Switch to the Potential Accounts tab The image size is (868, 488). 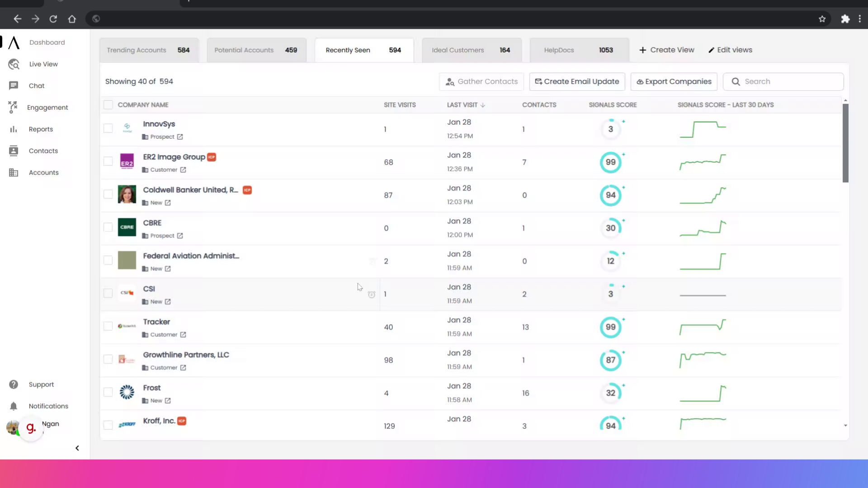coord(256,50)
